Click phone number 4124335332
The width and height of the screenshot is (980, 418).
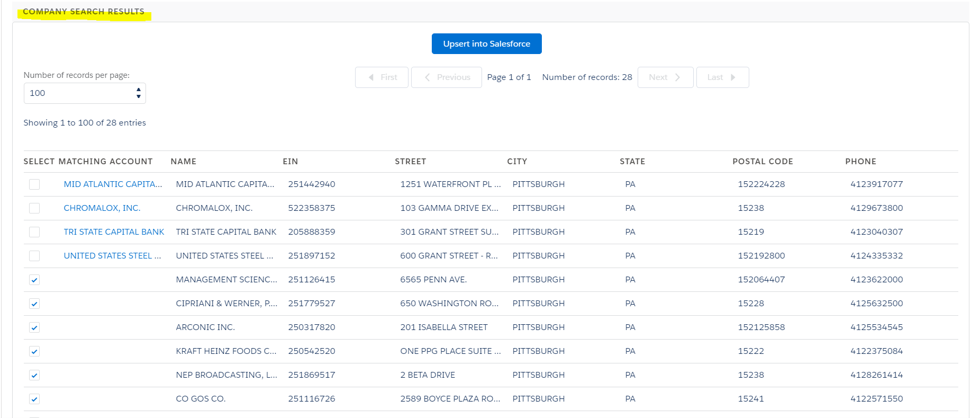point(876,256)
